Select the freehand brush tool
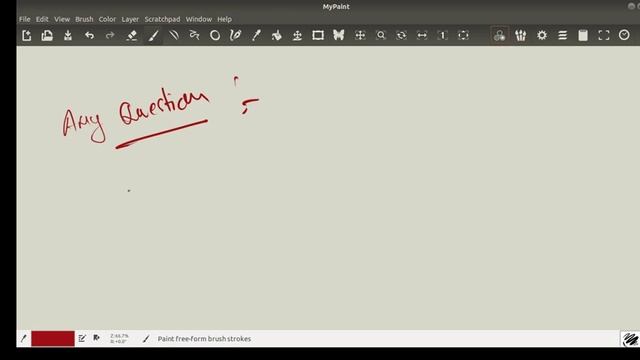640x360 pixels. 153,36
